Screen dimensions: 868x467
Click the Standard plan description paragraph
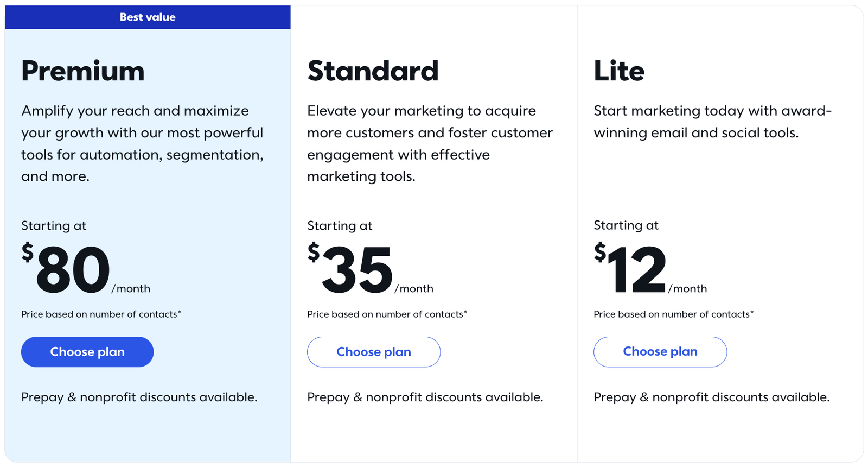click(x=430, y=144)
